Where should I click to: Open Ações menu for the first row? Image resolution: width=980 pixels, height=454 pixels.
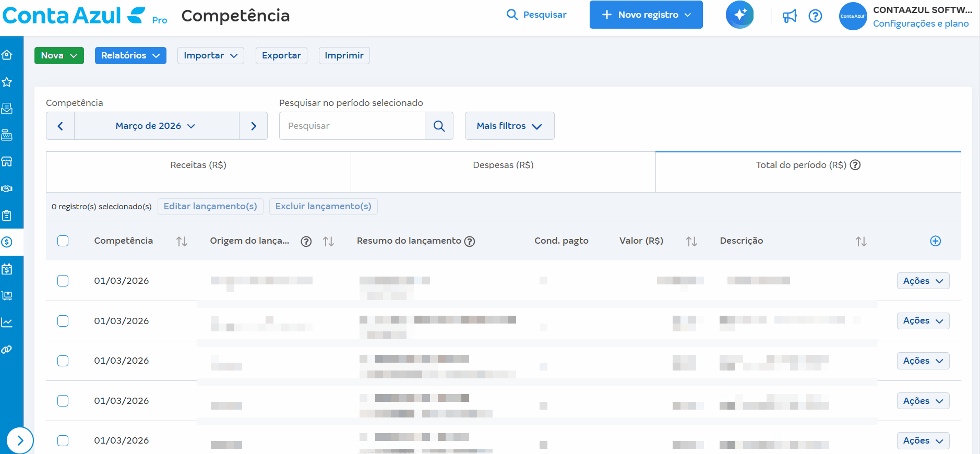(x=923, y=281)
